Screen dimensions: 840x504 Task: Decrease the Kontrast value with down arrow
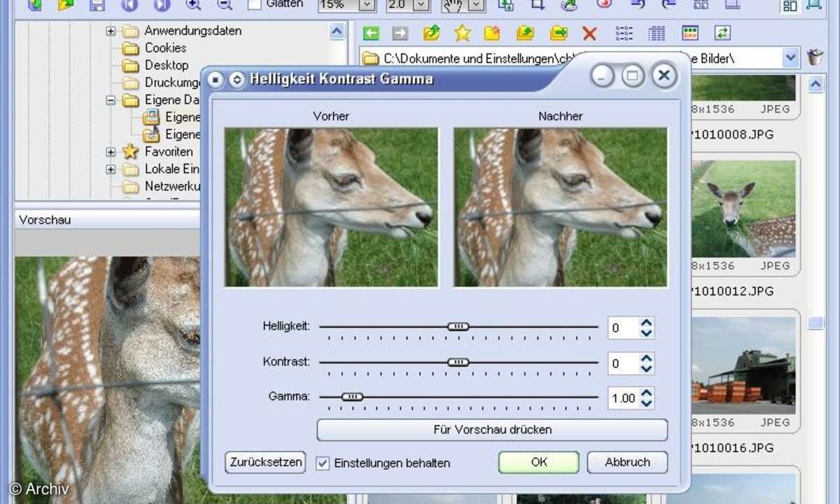coord(647,368)
